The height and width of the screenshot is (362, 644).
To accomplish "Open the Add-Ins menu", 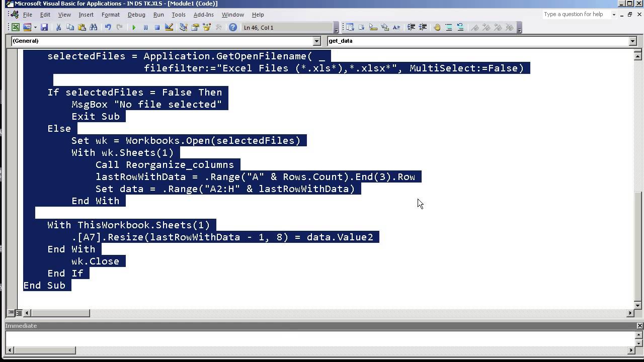I will [203, 15].
